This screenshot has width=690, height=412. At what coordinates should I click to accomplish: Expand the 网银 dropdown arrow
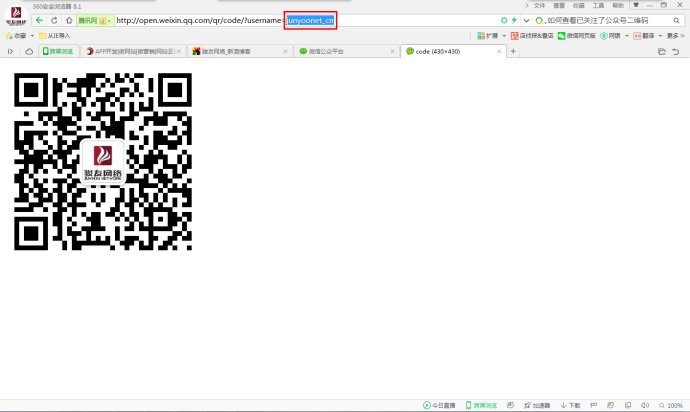click(x=627, y=36)
